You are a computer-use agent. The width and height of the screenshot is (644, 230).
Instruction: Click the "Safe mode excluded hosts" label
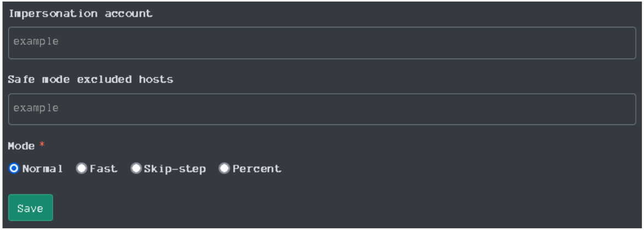coord(91,79)
